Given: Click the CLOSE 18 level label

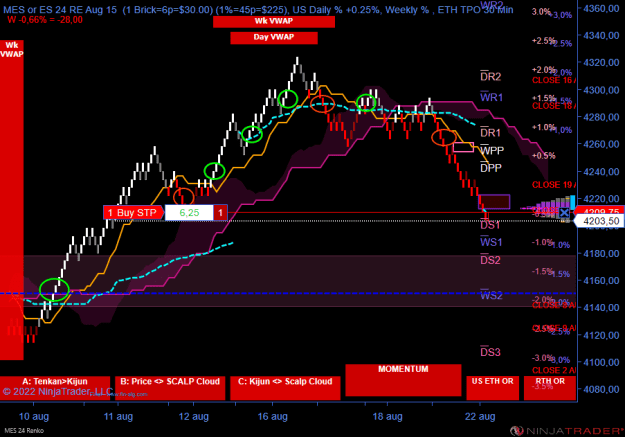Looking at the screenshot, I should coord(554,106).
